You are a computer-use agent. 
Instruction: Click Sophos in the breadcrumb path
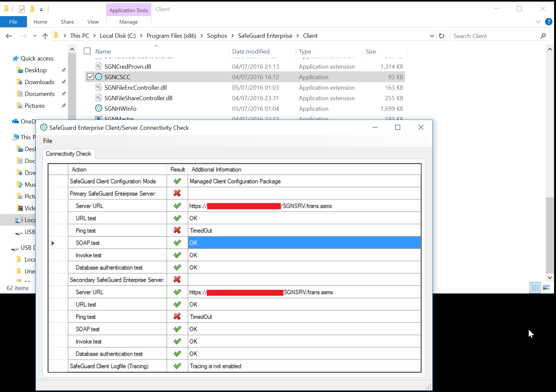click(217, 36)
